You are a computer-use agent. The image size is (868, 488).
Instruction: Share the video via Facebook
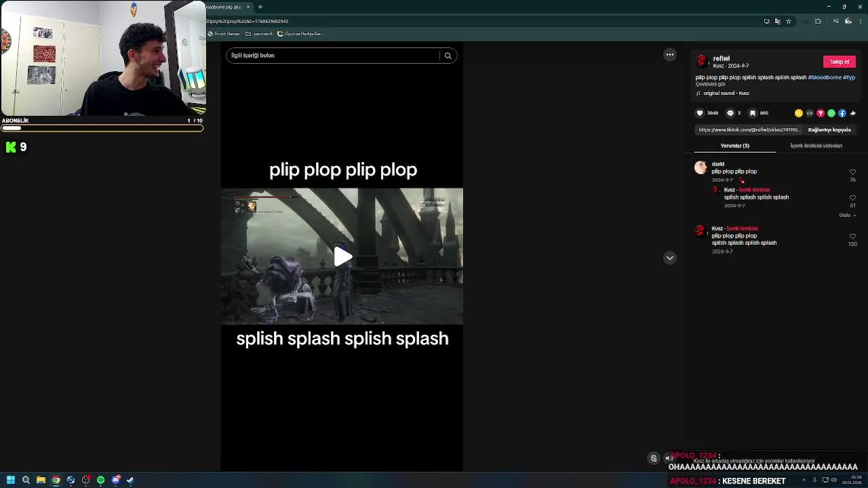click(x=842, y=113)
